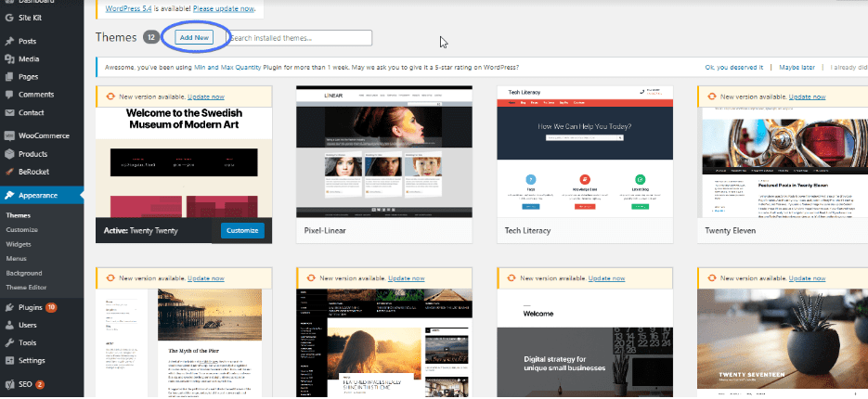Select Digital strategy Welcome theme thumbnail
This screenshot has height=399, width=868.
click(585, 343)
